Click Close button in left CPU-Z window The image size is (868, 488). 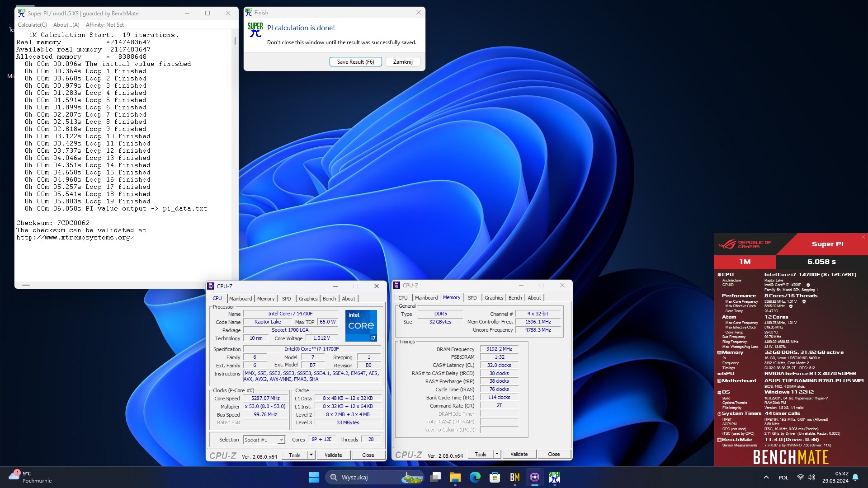pyautogui.click(x=368, y=455)
